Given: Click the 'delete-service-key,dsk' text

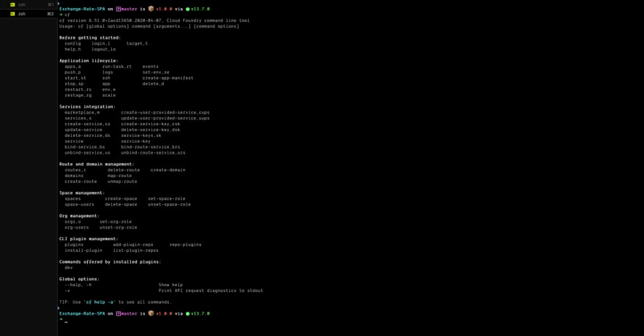Looking at the screenshot, I should click(150, 130).
